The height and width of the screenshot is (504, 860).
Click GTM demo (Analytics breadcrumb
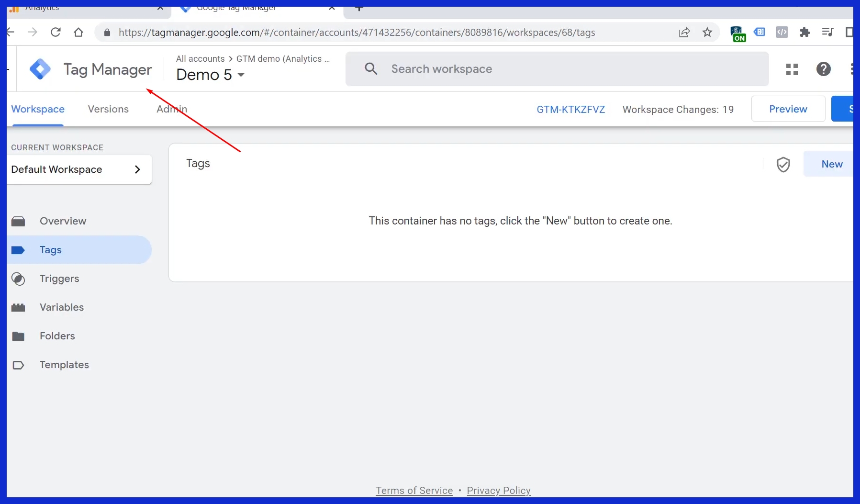coord(283,58)
